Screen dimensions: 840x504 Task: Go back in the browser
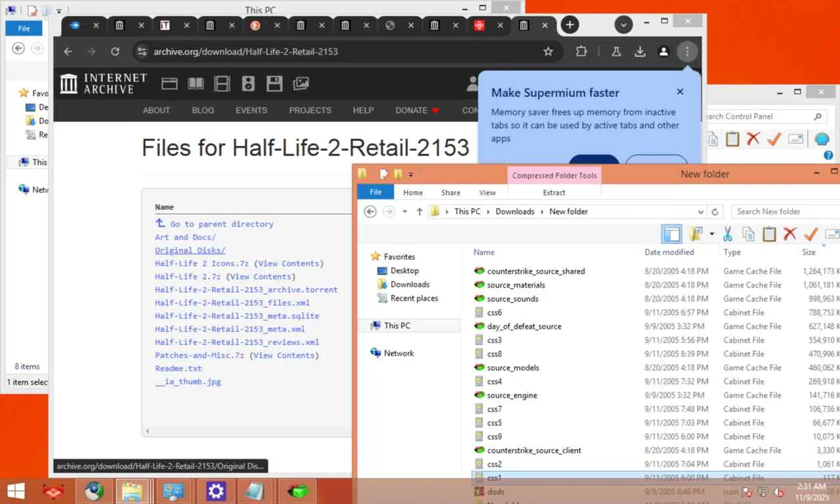68,51
